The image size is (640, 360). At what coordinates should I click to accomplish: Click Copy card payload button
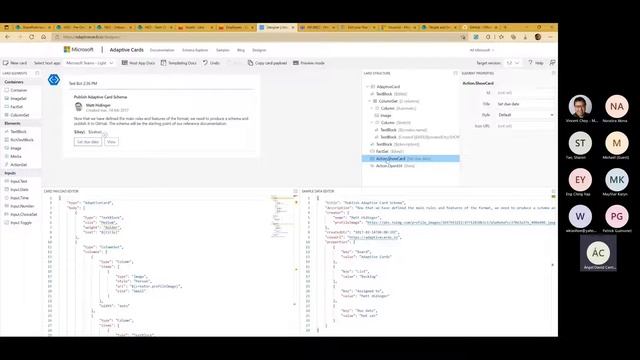267,63
